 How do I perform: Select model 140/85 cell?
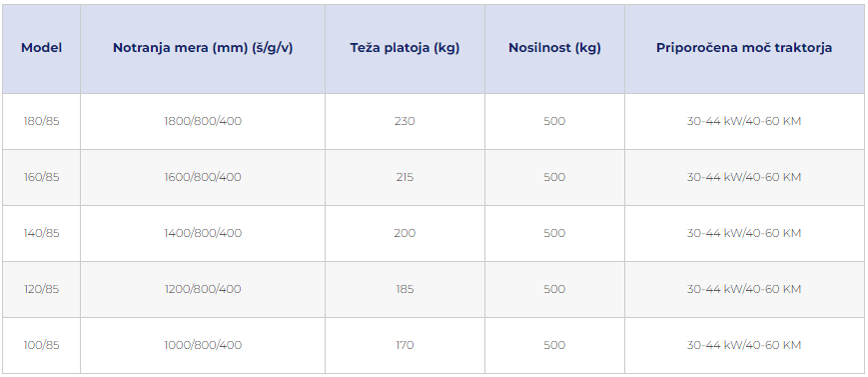[42, 233]
